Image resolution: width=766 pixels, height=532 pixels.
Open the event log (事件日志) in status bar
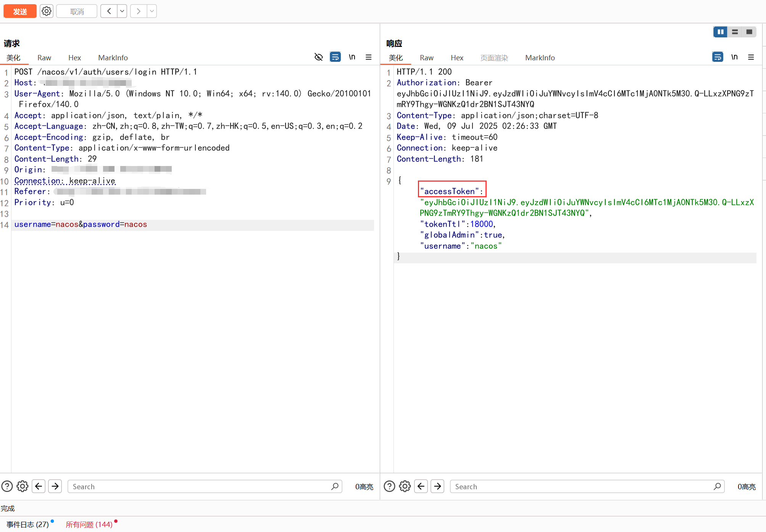27,524
